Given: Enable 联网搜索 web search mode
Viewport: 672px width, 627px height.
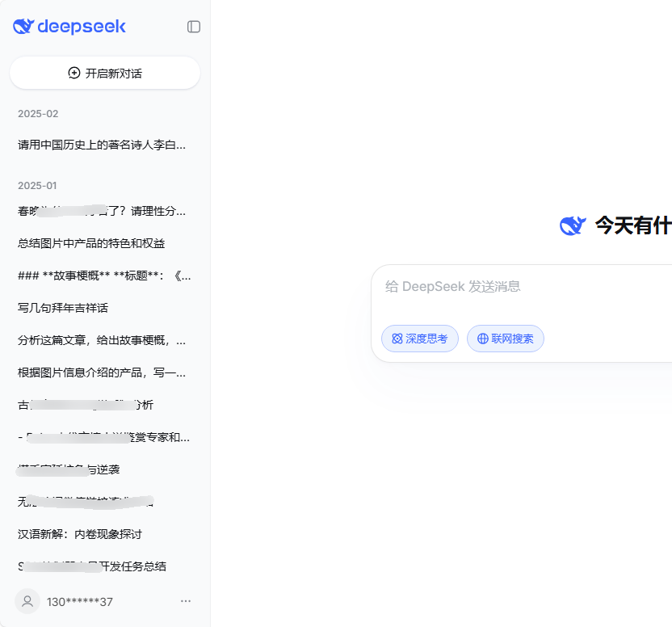Looking at the screenshot, I should pyautogui.click(x=505, y=339).
